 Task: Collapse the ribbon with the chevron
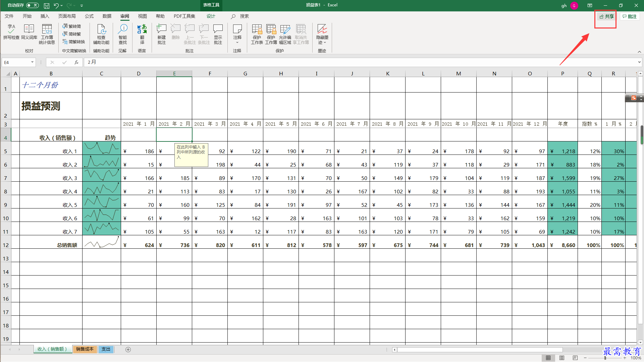[639, 51]
